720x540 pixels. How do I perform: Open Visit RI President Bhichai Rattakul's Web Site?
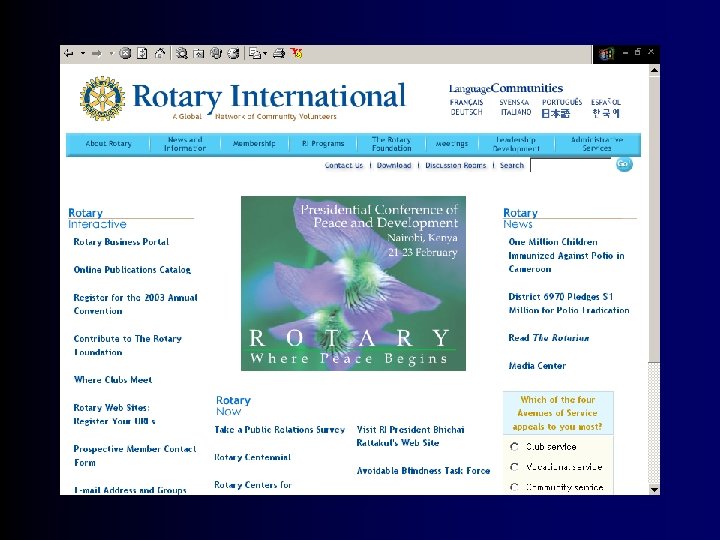coord(411,436)
